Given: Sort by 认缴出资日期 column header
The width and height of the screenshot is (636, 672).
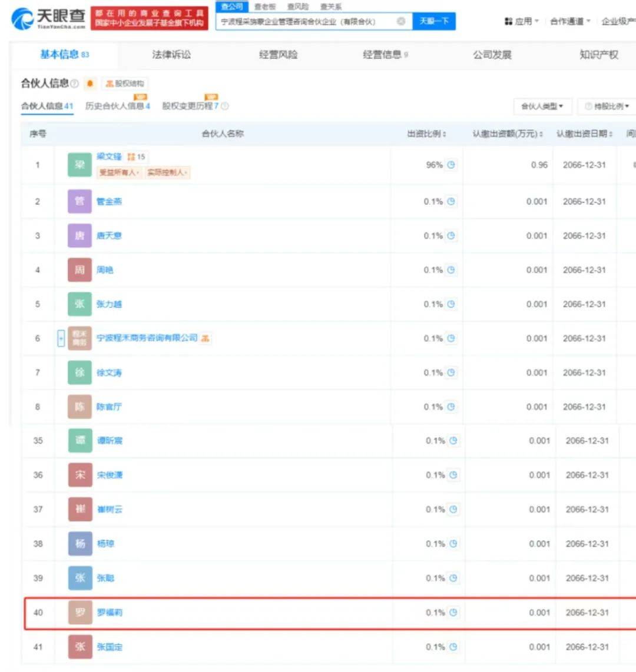Looking at the screenshot, I should click(584, 134).
